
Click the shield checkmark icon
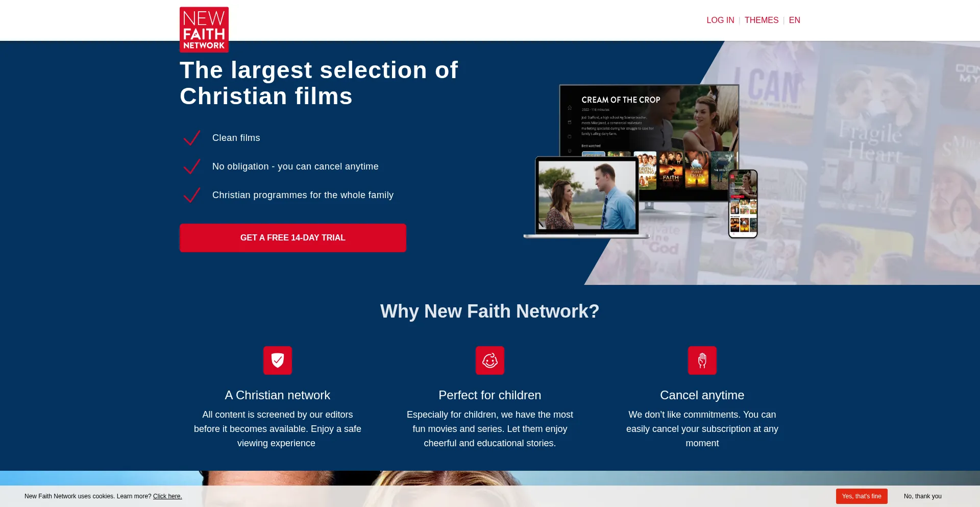point(277,360)
